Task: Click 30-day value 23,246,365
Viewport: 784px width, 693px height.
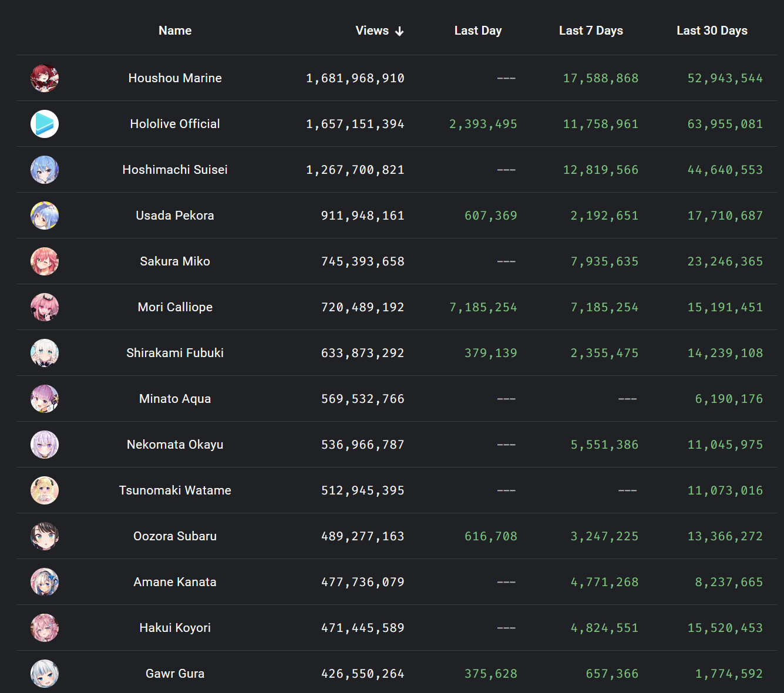Action: pyautogui.click(x=725, y=261)
